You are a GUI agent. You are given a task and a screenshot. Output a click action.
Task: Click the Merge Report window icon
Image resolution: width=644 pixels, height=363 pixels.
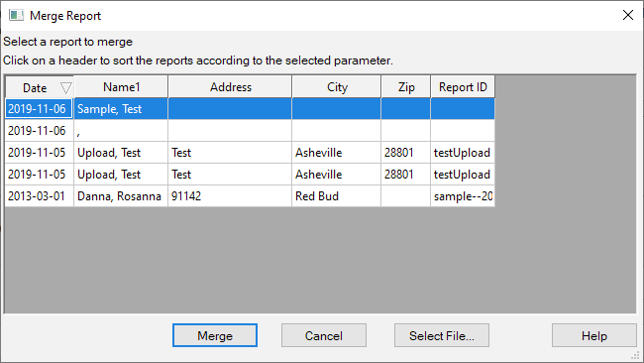(x=17, y=16)
